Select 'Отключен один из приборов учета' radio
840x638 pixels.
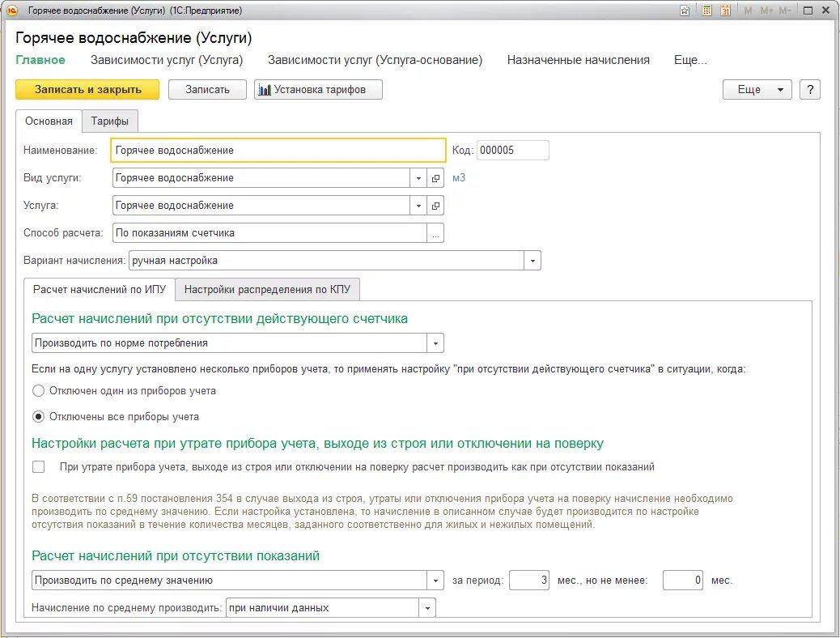click(38, 391)
